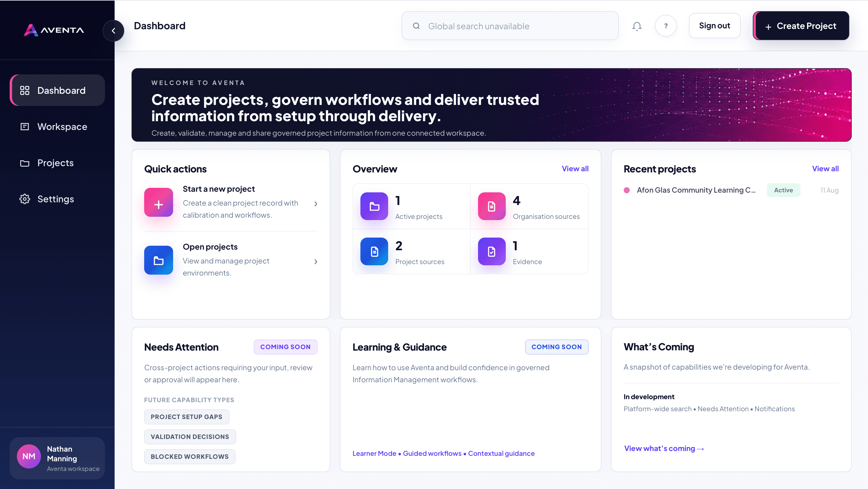Open Nathan Manning profile card
Screen dimensions: 868x489
57,458
